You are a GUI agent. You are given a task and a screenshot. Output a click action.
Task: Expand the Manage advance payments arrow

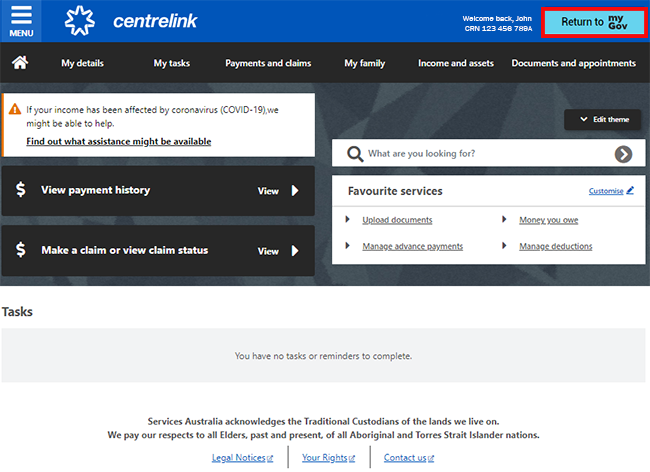[348, 246]
